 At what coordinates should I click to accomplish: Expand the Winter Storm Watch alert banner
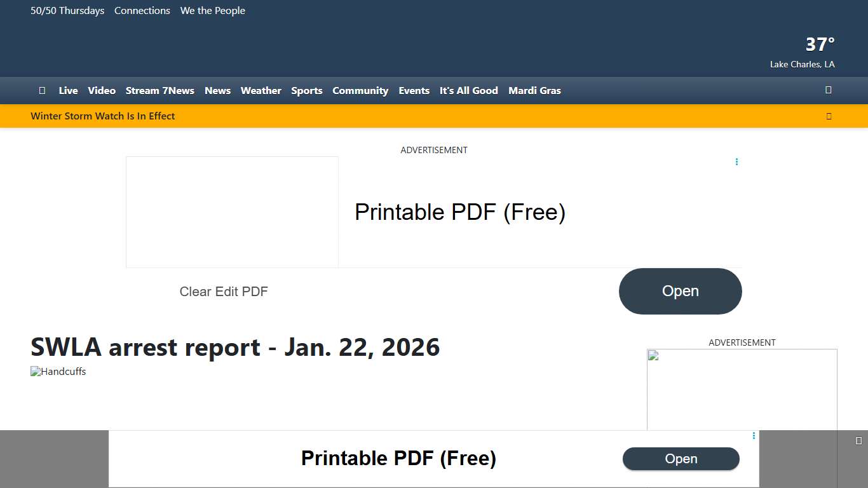[829, 116]
